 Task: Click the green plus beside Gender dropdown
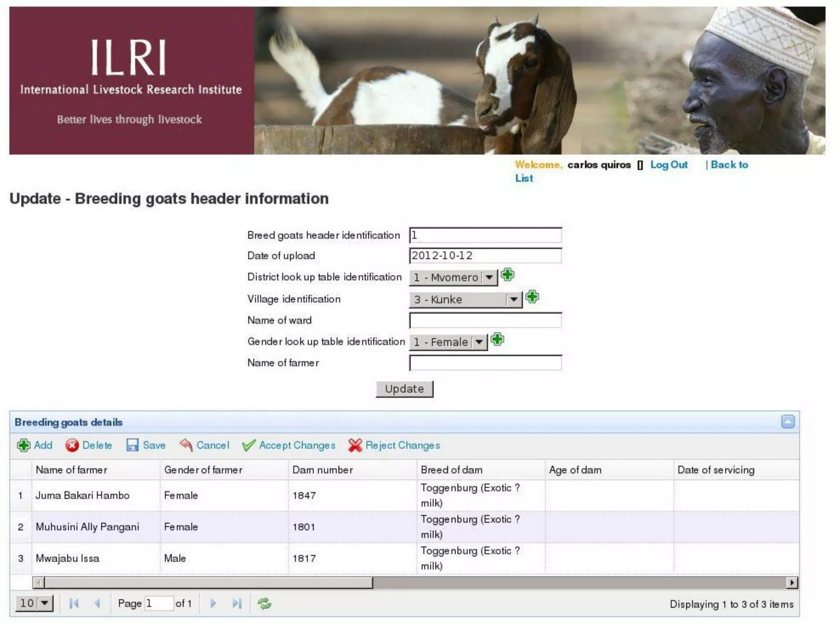[x=497, y=339]
